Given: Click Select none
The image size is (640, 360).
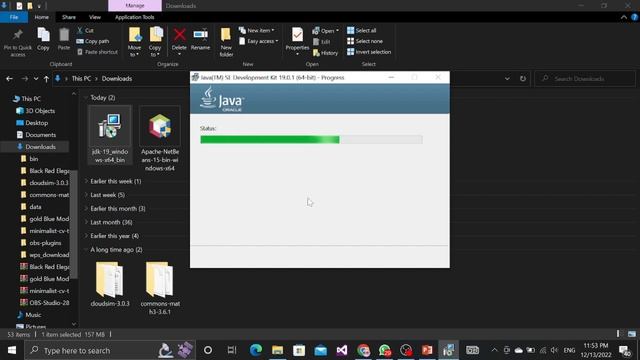Looking at the screenshot, I should 365,41.
